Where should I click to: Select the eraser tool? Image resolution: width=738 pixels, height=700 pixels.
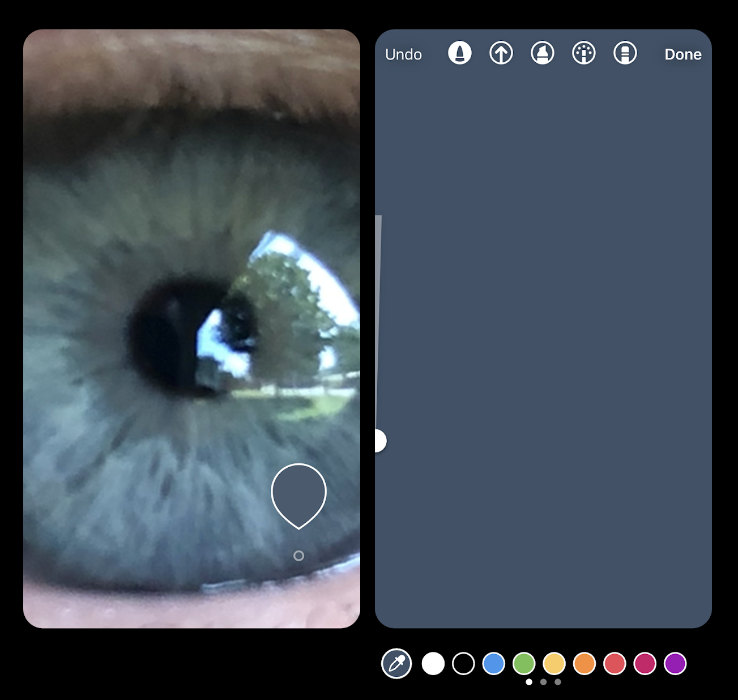click(625, 53)
